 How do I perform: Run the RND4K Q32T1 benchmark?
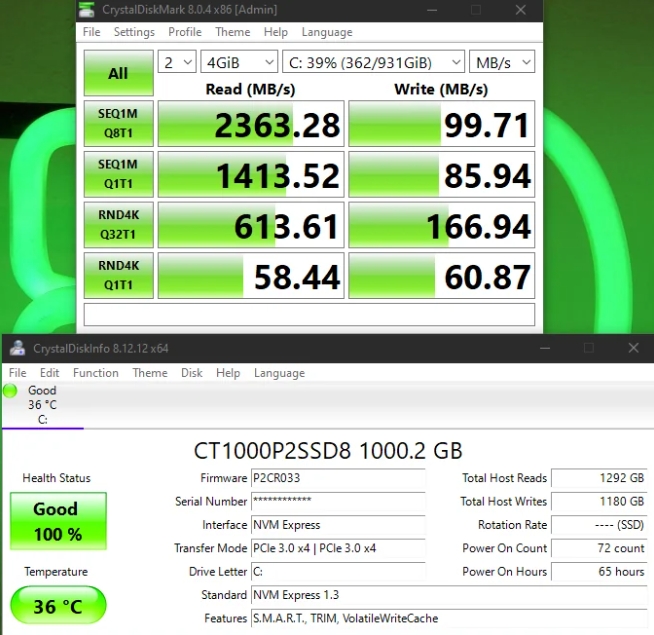coord(118,225)
